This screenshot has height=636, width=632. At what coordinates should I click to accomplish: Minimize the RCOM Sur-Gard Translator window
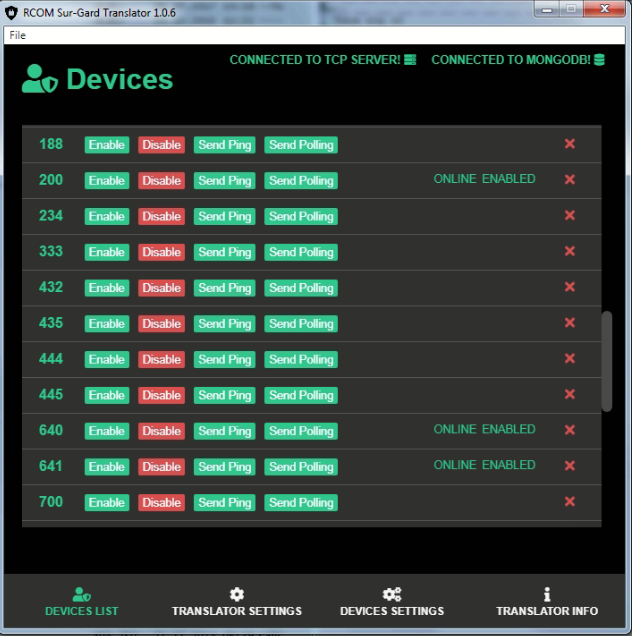547,9
